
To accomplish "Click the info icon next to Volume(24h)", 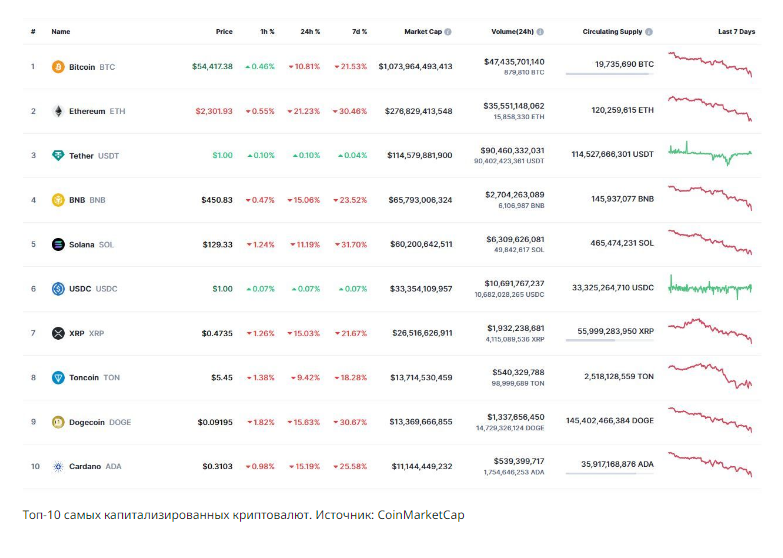I will click(x=540, y=31).
